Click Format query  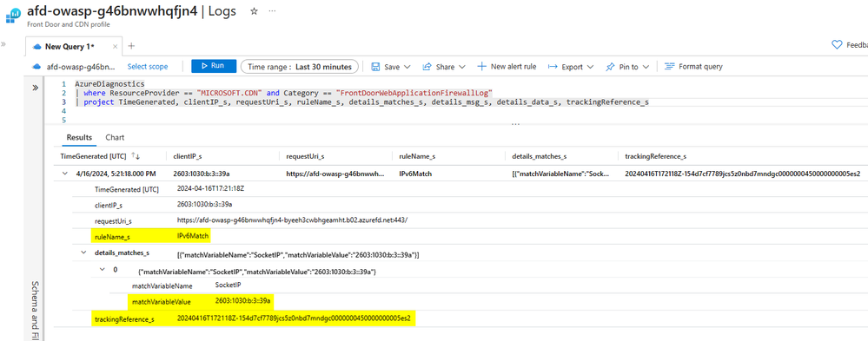pyautogui.click(x=693, y=66)
